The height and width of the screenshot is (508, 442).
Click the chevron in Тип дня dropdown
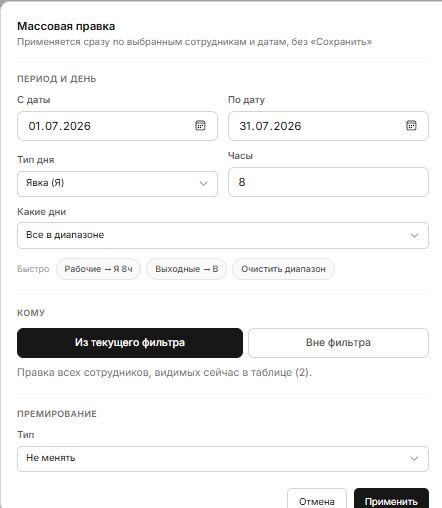[x=203, y=183]
